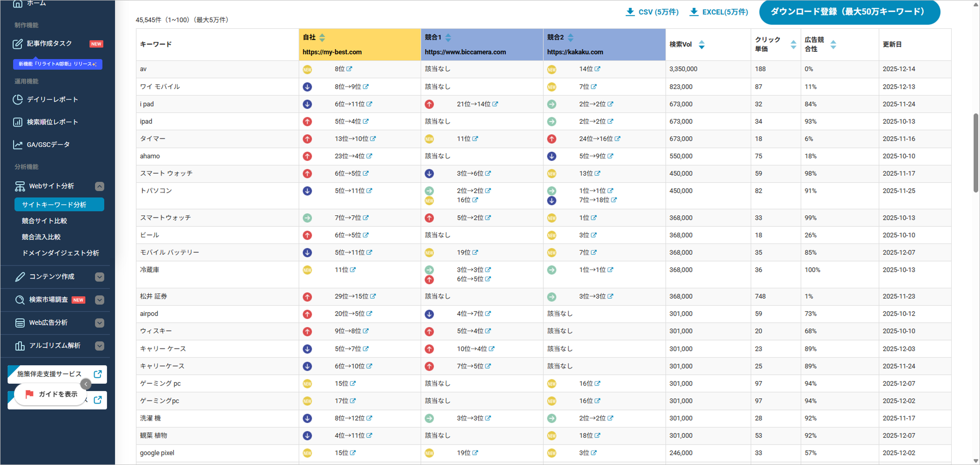
Task: Select 競合サイト比較 under Webサイト分析
Action: click(x=44, y=220)
